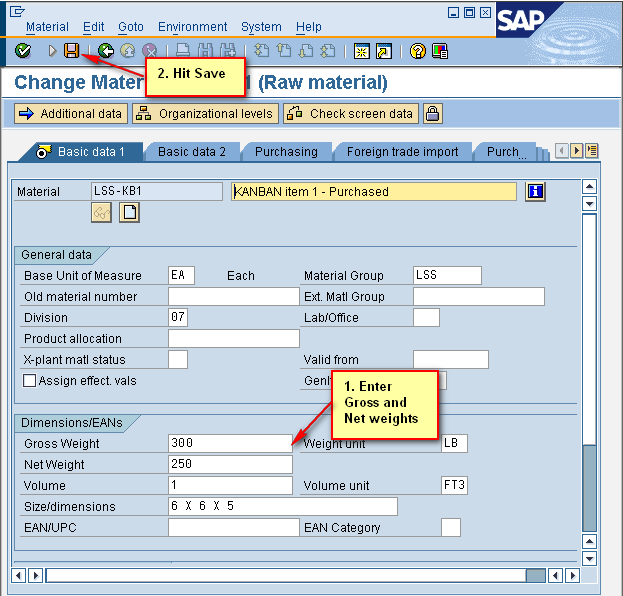Open the System menu

coord(261,27)
